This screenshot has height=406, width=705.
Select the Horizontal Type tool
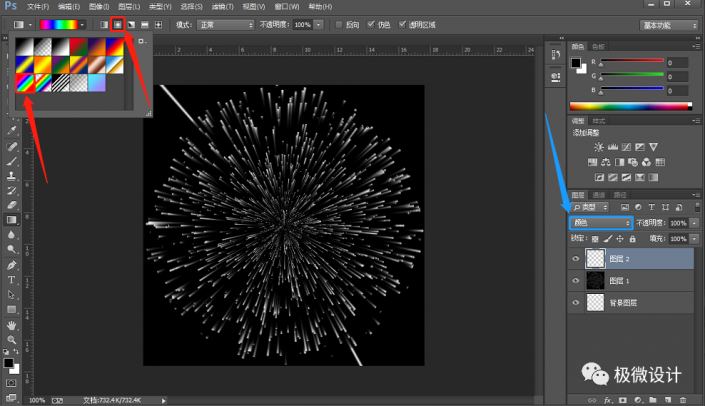pos(12,280)
